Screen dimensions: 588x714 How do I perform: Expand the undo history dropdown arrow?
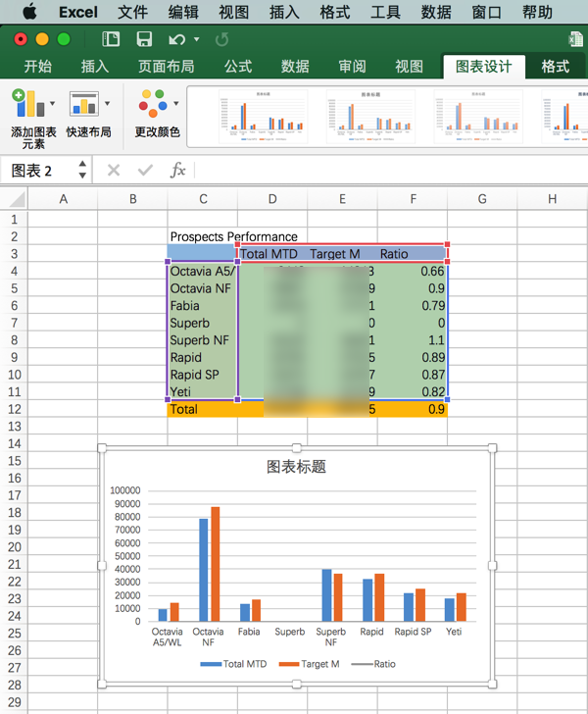coord(197,39)
